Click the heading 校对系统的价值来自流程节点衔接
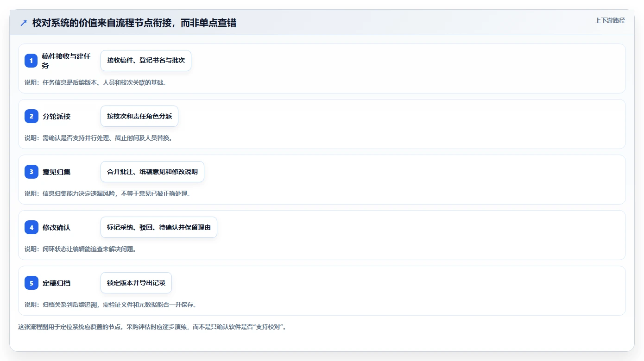This screenshot has width=644, height=361. click(x=134, y=23)
